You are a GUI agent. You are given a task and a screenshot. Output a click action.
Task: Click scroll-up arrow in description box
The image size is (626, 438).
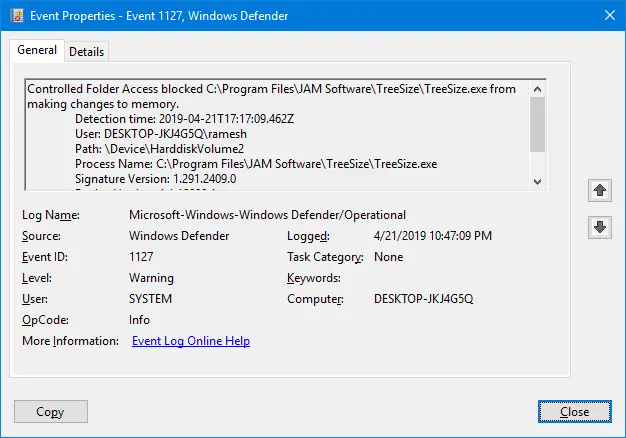click(x=537, y=89)
